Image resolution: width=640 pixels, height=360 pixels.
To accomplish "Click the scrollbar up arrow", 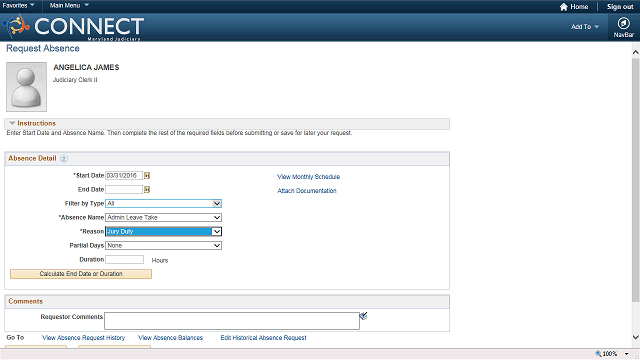I will point(636,52).
